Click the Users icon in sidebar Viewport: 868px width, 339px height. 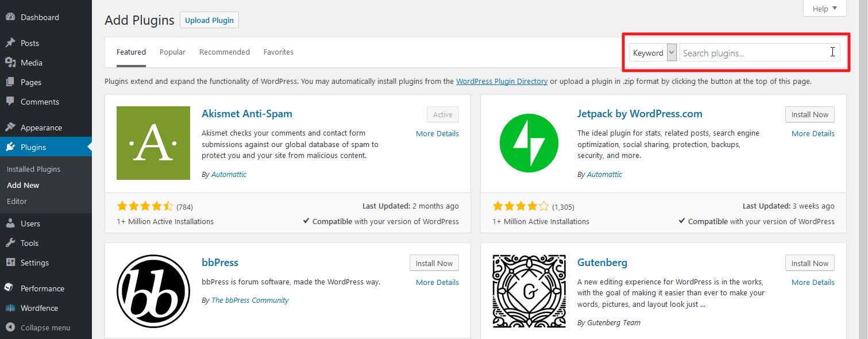(10, 224)
